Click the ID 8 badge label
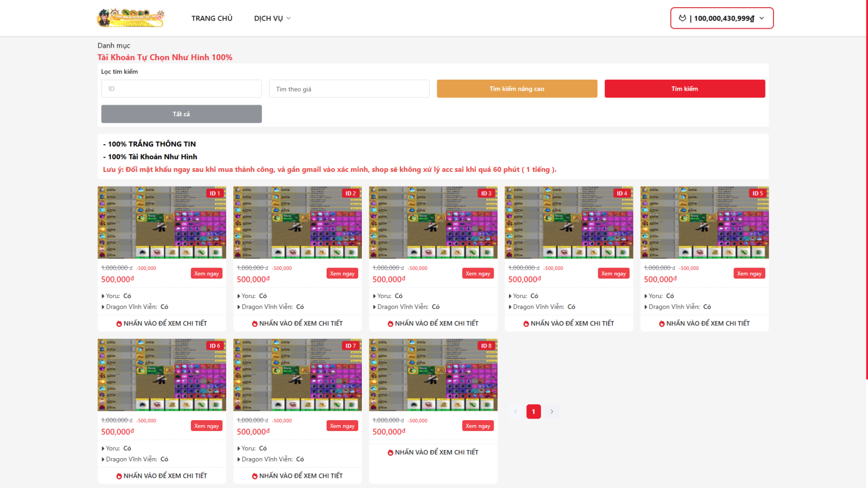This screenshot has height=488, width=868. click(486, 346)
